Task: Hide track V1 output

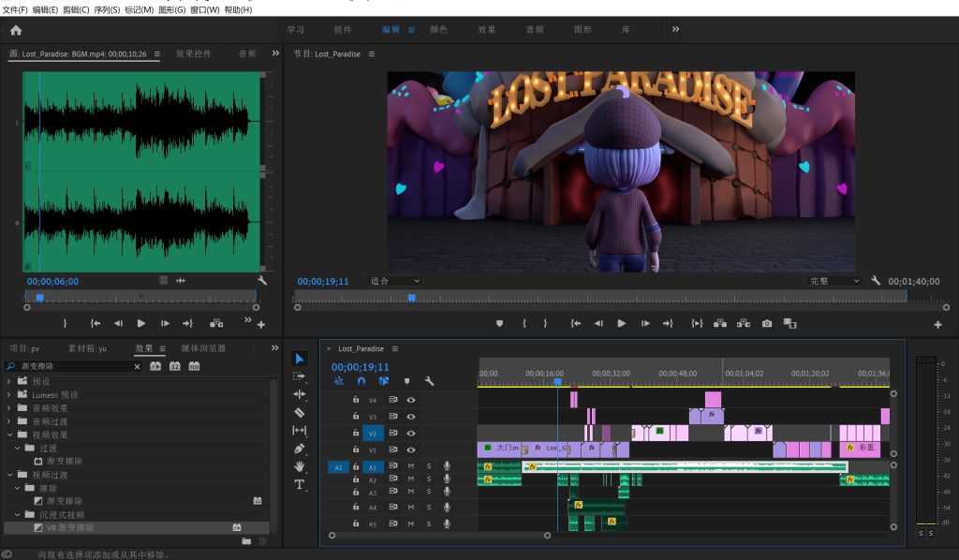Action: [x=411, y=449]
